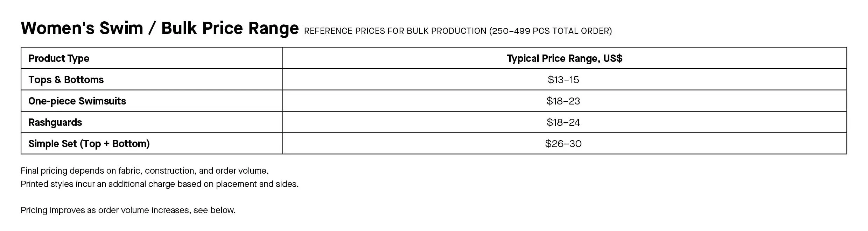Click the "Tops & Bottoms" row label
The image size is (868, 231).
(x=66, y=80)
